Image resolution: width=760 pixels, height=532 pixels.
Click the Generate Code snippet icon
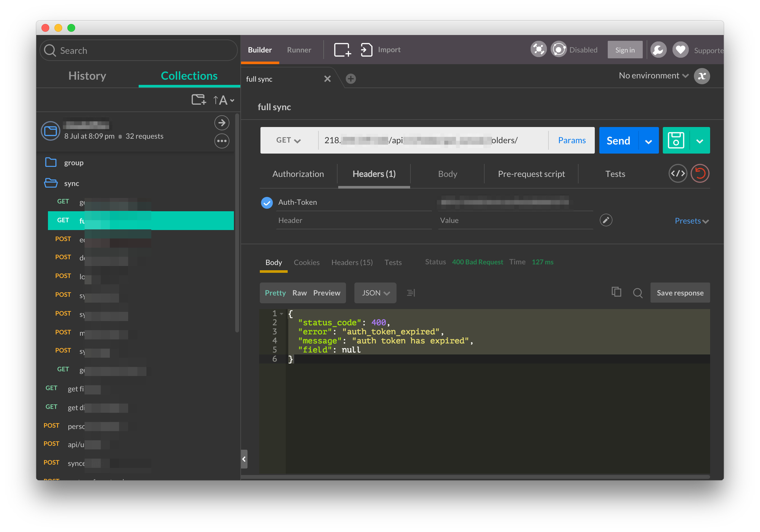click(x=678, y=173)
